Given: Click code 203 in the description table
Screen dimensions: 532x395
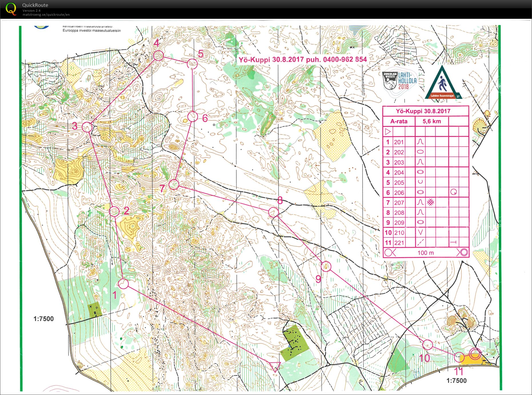Looking at the screenshot, I should (x=399, y=162).
